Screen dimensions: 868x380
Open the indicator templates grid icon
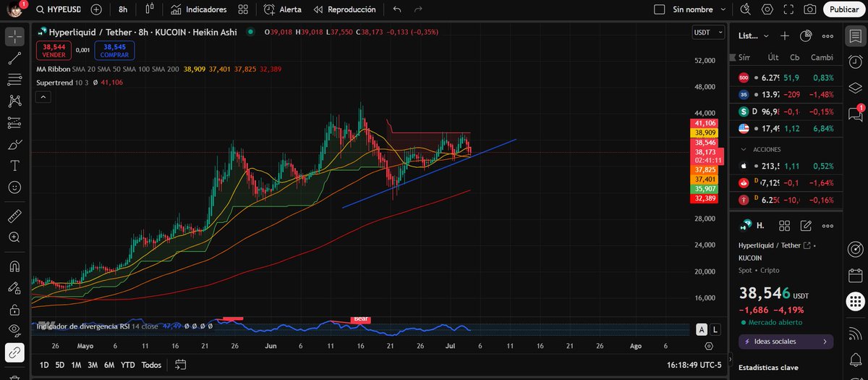(x=244, y=9)
